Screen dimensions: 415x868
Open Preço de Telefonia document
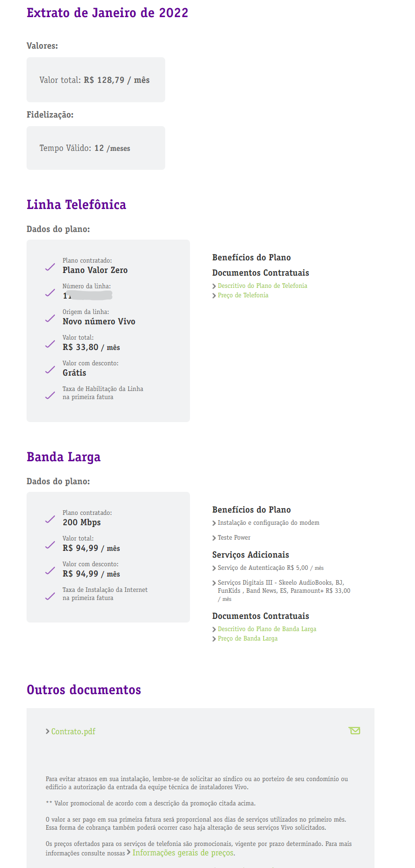243,295
